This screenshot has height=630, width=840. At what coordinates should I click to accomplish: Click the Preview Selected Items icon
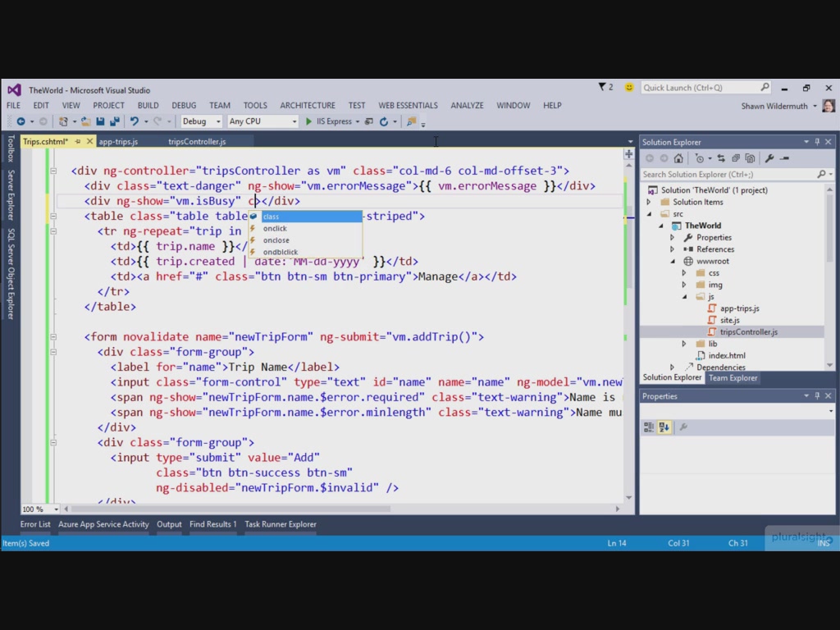pyautogui.click(x=785, y=158)
